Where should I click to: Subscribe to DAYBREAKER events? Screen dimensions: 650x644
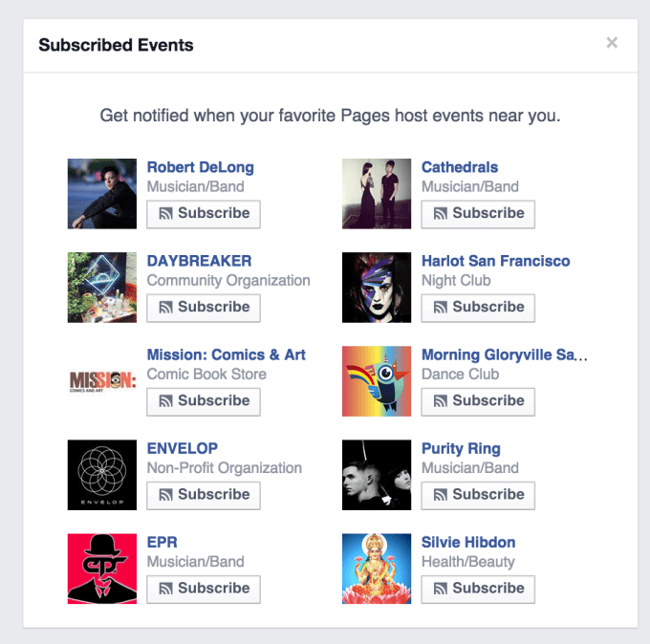pyautogui.click(x=204, y=308)
